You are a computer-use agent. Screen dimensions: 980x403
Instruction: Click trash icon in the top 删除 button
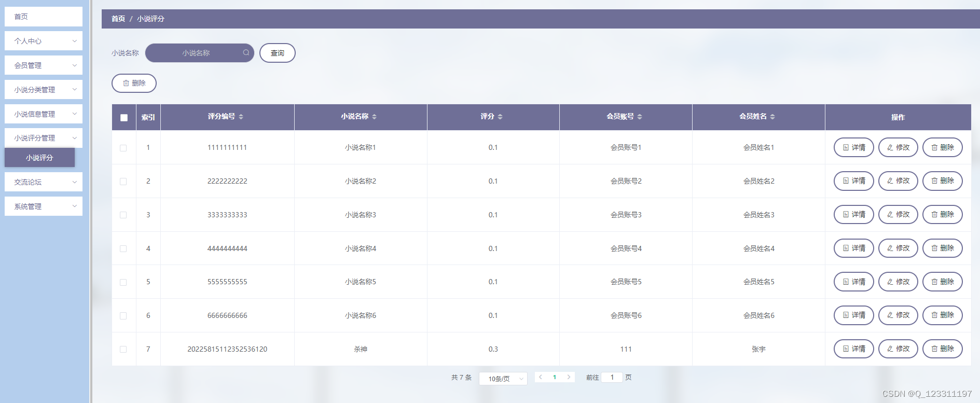click(x=126, y=83)
